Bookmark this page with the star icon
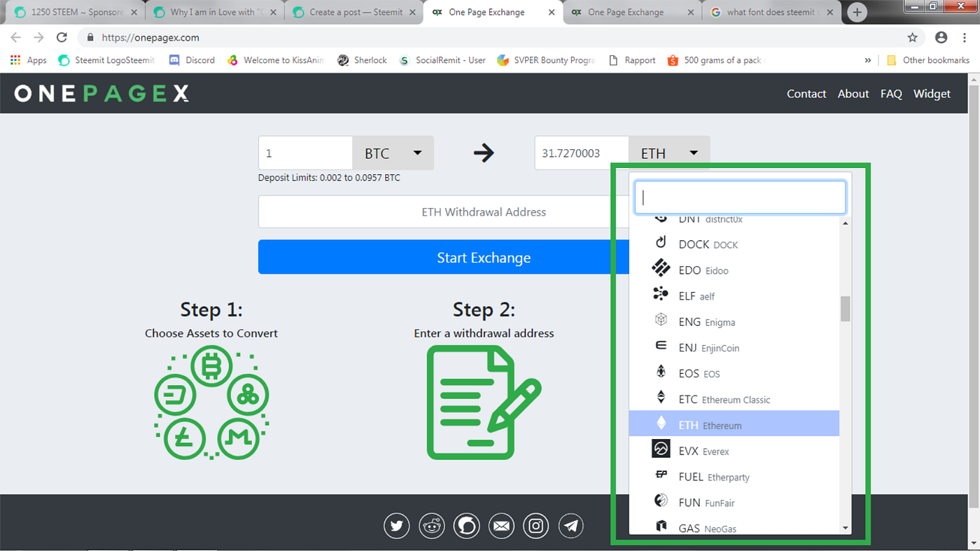The width and height of the screenshot is (980, 551). (912, 38)
